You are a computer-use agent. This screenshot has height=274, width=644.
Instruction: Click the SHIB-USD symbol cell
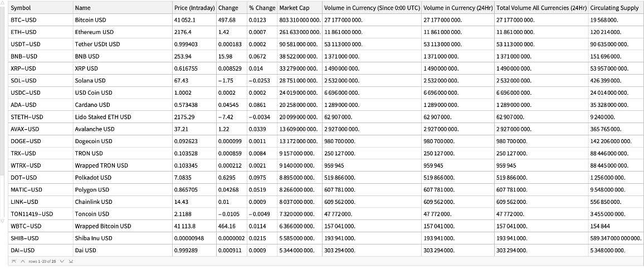(x=25, y=238)
